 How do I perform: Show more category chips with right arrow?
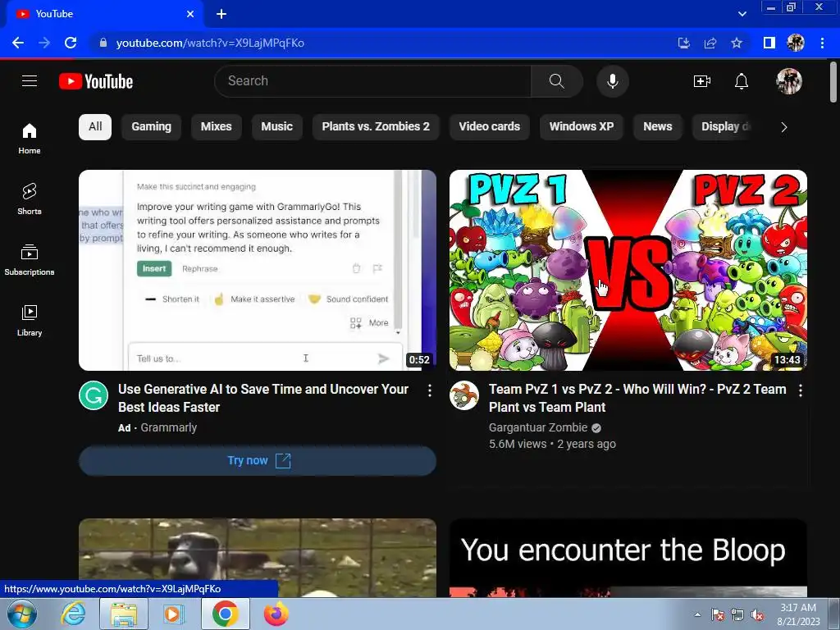click(x=783, y=127)
